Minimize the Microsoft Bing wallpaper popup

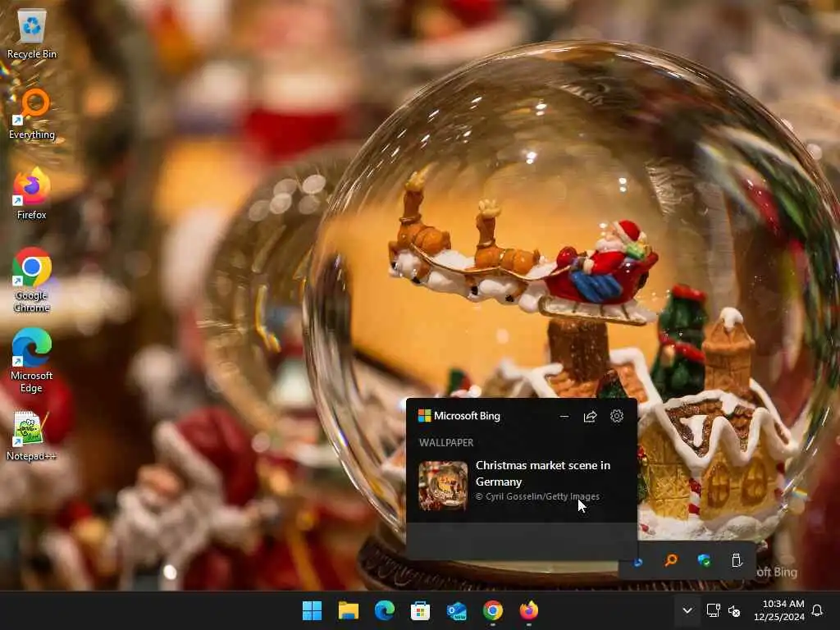click(x=564, y=416)
